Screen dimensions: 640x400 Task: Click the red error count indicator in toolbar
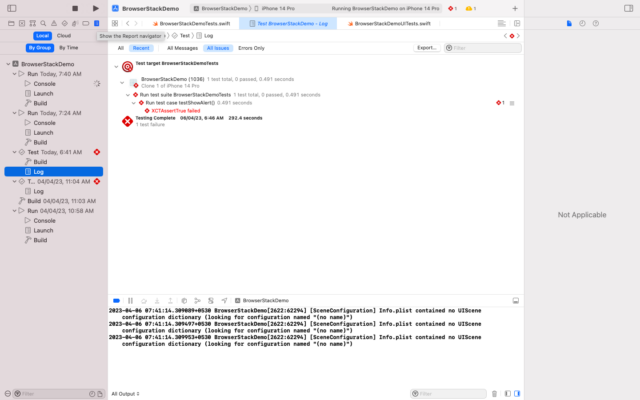pyautogui.click(x=453, y=8)
